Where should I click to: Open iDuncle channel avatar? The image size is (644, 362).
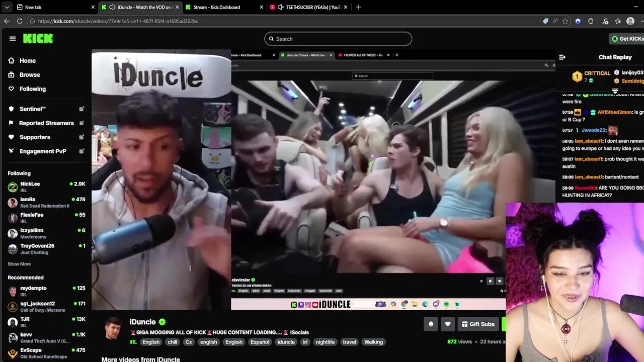[x=113, y=328]
